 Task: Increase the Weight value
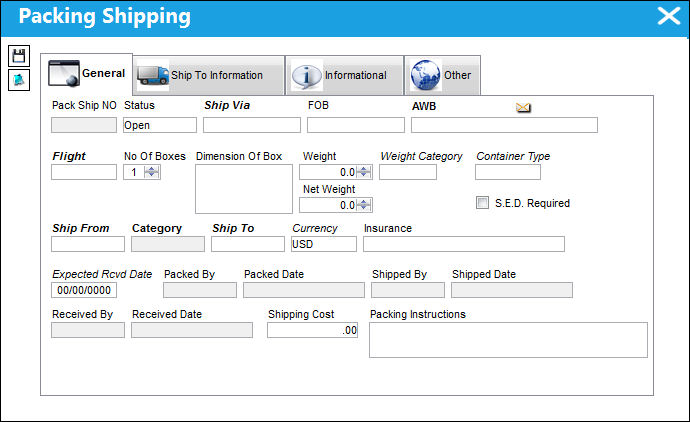(363, 169)
